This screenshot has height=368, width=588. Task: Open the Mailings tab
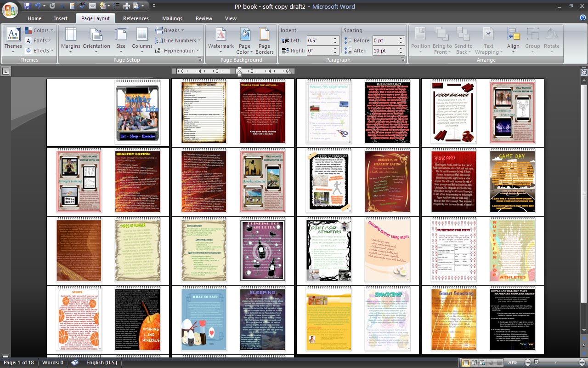coord(172,18)
